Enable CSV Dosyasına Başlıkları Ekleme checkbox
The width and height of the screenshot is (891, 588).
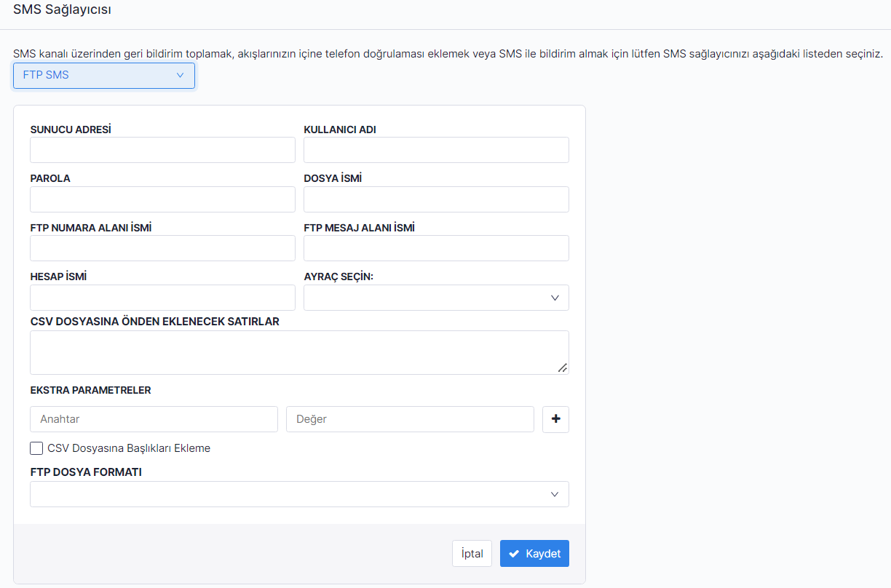36,448
